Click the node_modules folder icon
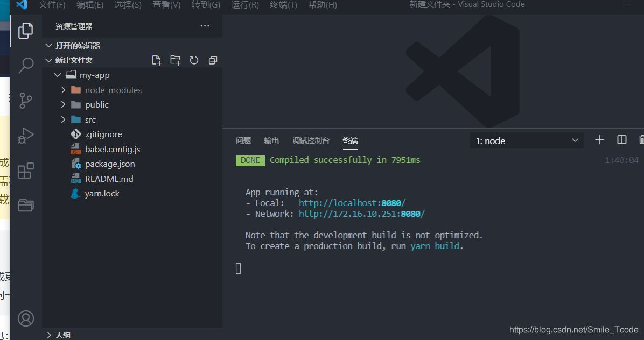This screenshot has width=644, height=340. 75,90
